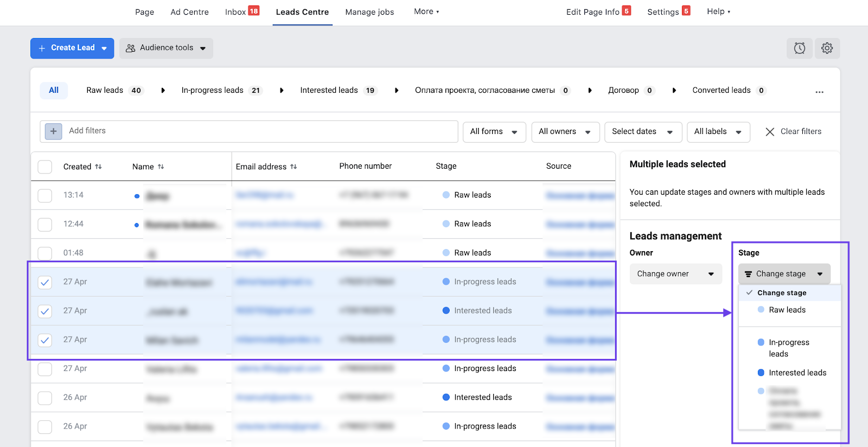Check the unselected 27 Apr row checkbox
The width and height of the screenshot is (868, 447).
(x=45, y=369)
